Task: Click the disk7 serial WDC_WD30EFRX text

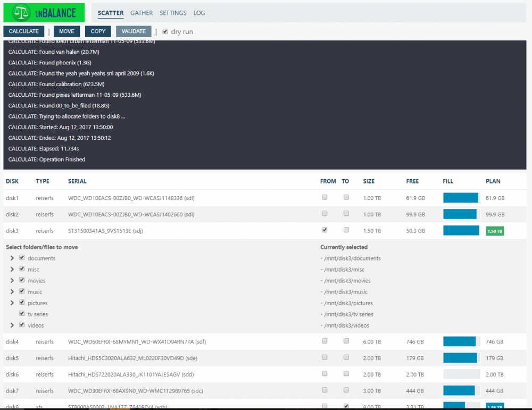Action: coord(135,391)
